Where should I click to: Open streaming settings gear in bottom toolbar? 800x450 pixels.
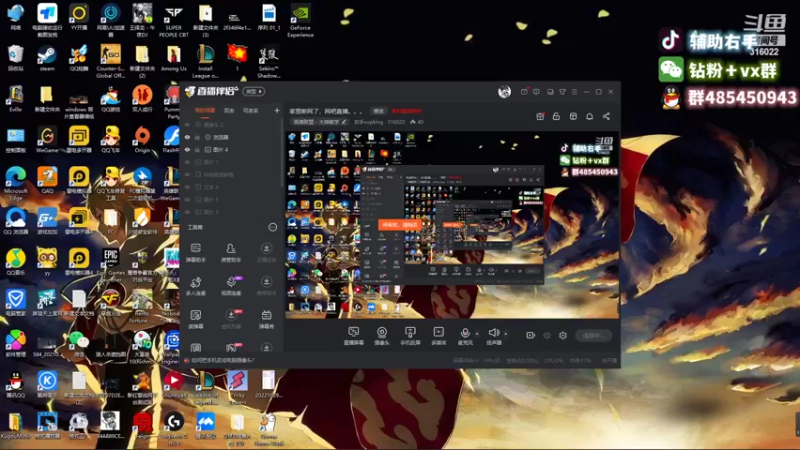click(563, 335)
